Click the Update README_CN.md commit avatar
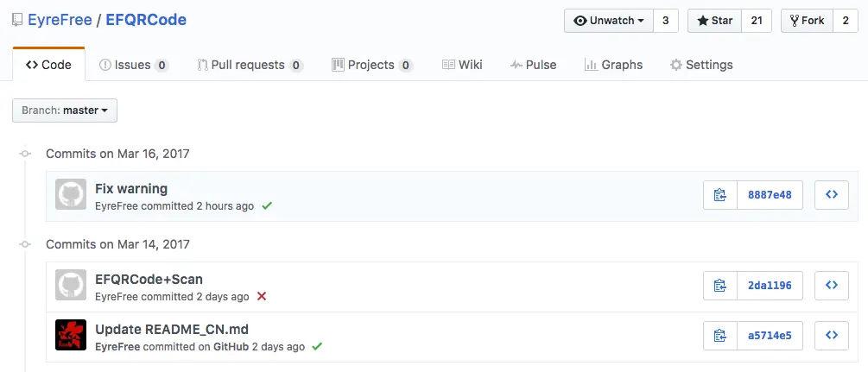Viewport: 868px width, 372px height. coord(71,335)
